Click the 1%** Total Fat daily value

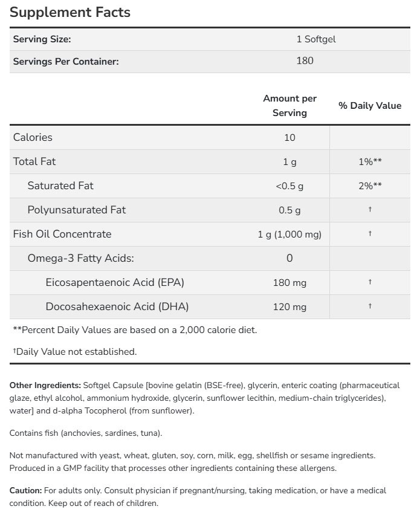pyautogui.click(x=370, y=161)
